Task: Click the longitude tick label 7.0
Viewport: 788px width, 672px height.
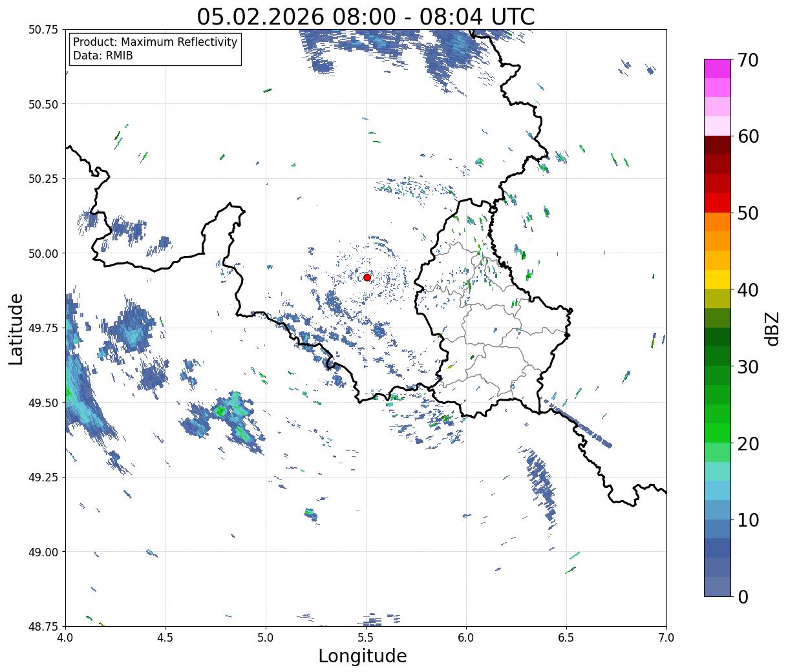Action: pyautogui.click(x=666, y=637)
